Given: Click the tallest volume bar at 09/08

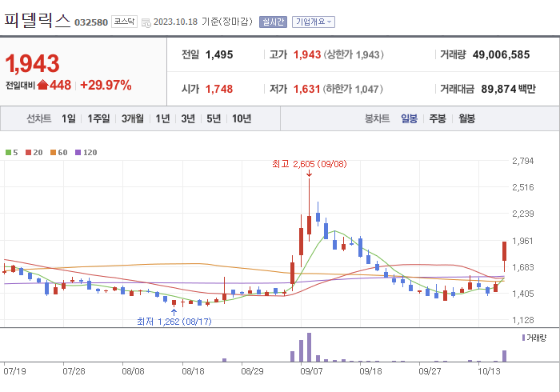Looking at the screenshot, I should coord(309,347).
